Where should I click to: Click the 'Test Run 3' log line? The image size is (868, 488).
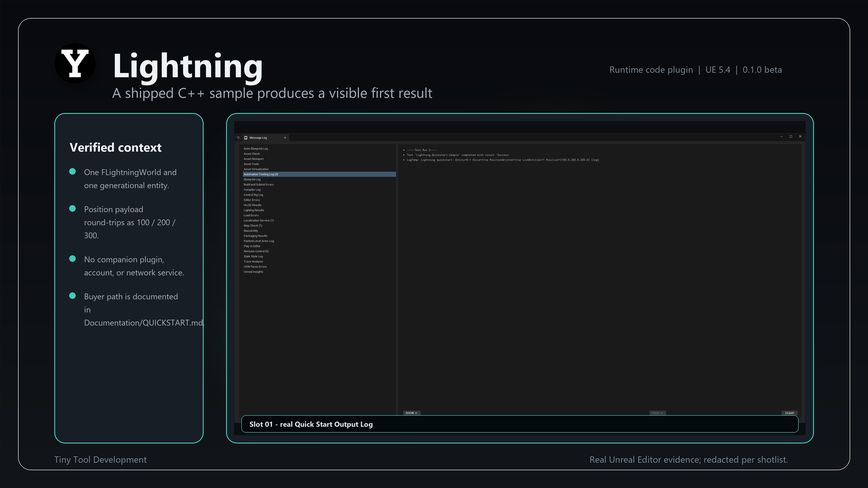click(421, 150)
